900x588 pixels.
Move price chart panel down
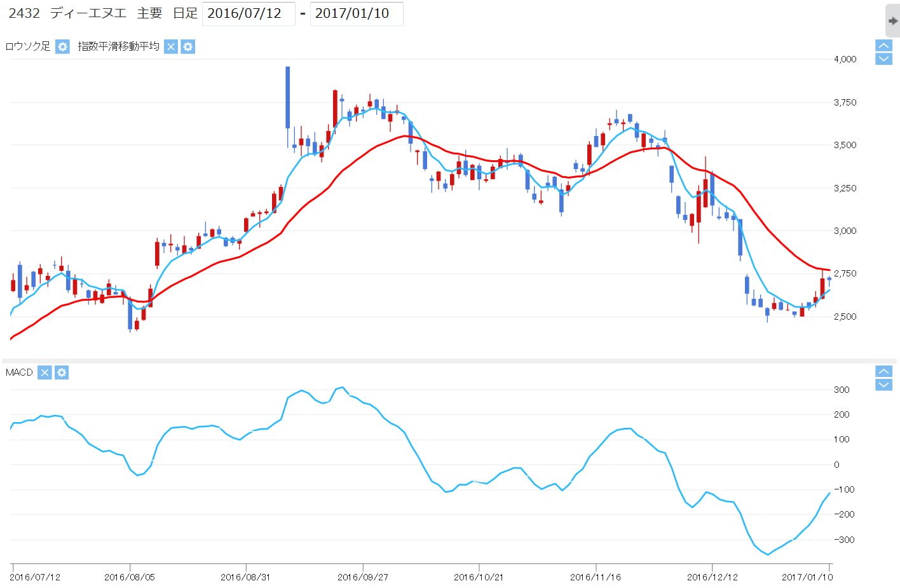point(884,59)
